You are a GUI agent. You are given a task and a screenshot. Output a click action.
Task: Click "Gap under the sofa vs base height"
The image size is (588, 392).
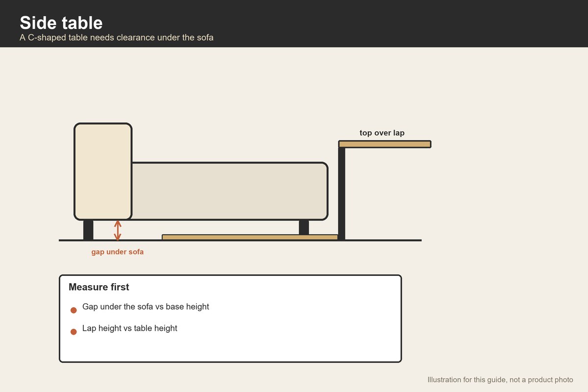(146, 307)
